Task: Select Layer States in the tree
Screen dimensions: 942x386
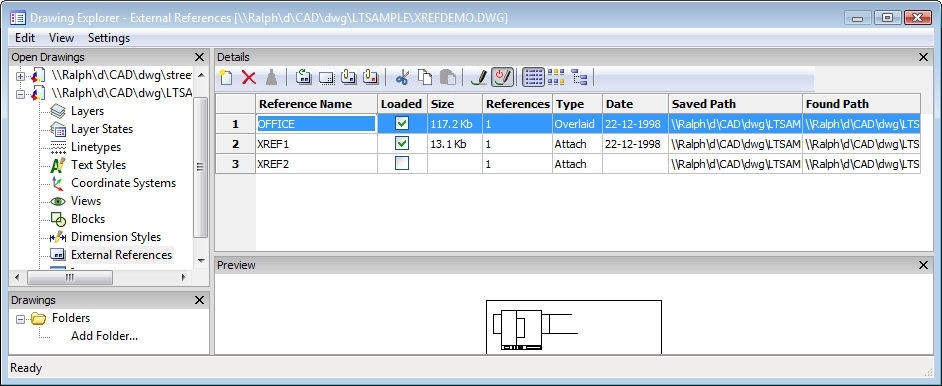Action: tap(102, 129)
